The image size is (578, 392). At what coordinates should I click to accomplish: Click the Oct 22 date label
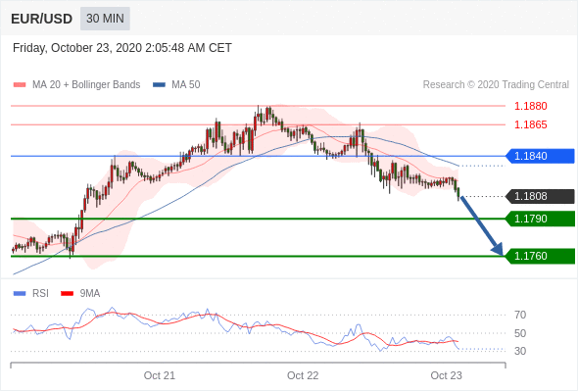303,375
